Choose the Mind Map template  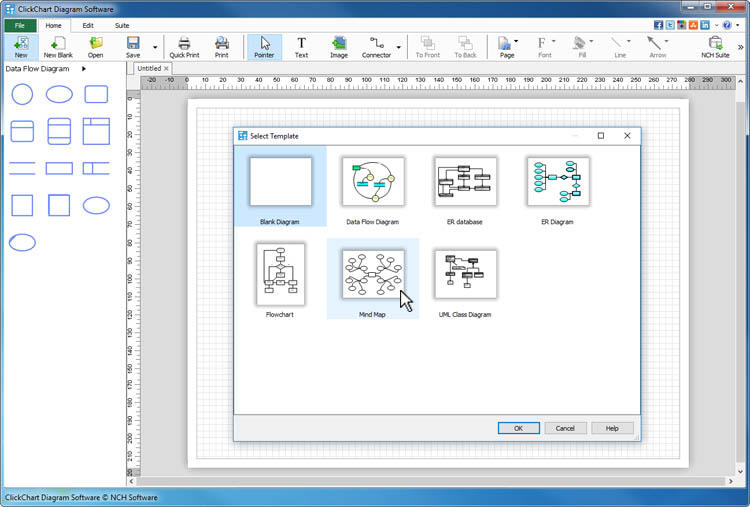[373, 279]
